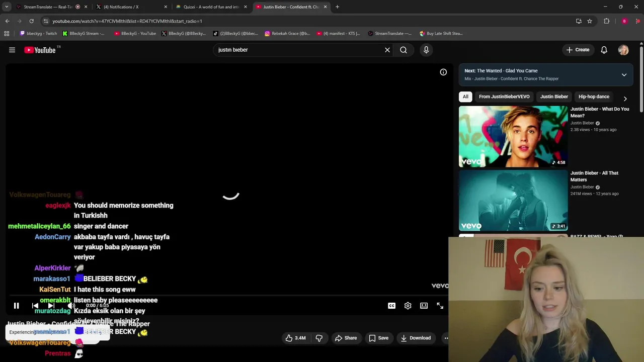Viewport: 644px width, 362px height.
Task: Select the From JustinBieberVEVO chip
Action: coord(504,97)
